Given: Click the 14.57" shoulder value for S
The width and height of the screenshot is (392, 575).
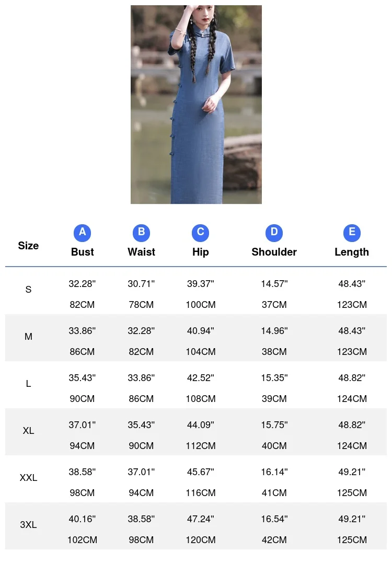Looking at the screenshot, I should click(274, 284).
